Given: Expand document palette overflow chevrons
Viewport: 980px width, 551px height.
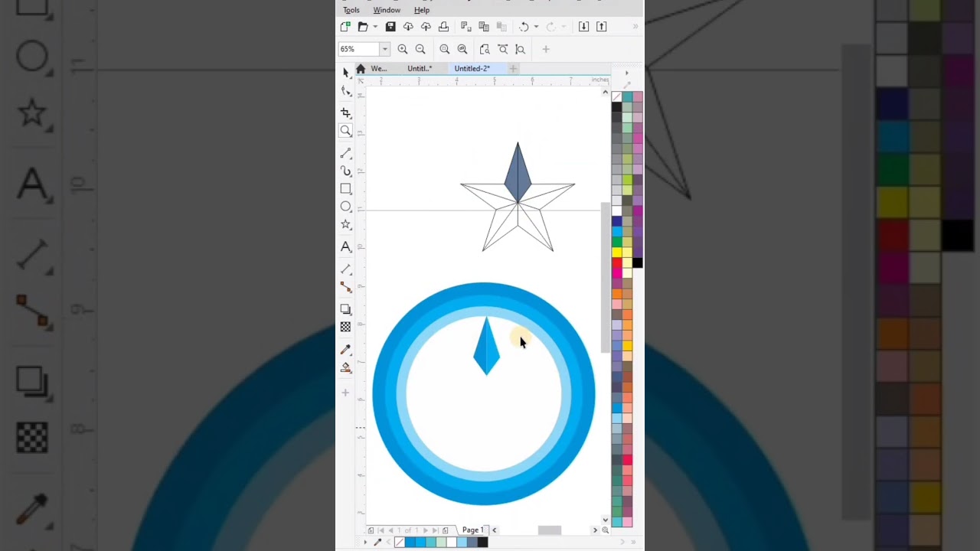Looking at the screenshot, I should [633, 542].
